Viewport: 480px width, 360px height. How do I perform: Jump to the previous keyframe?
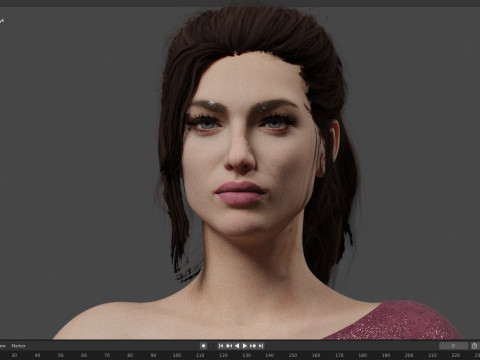point(229,346)
